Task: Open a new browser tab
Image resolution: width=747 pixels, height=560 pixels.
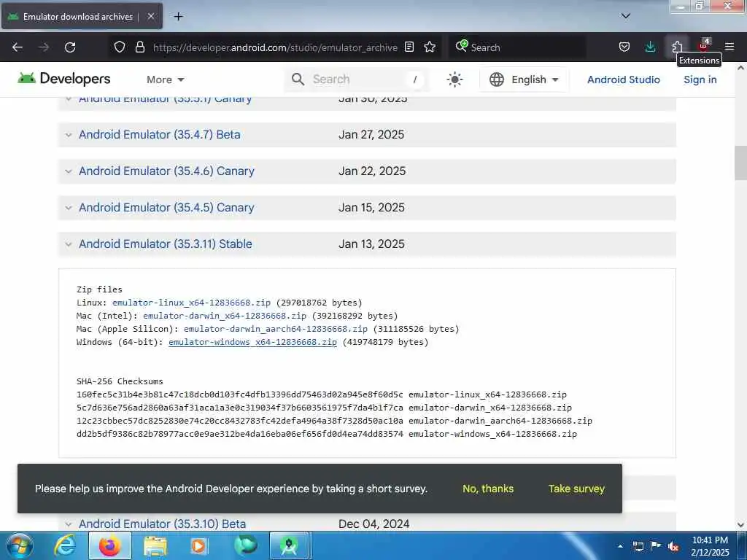Action: pos(178,17)
